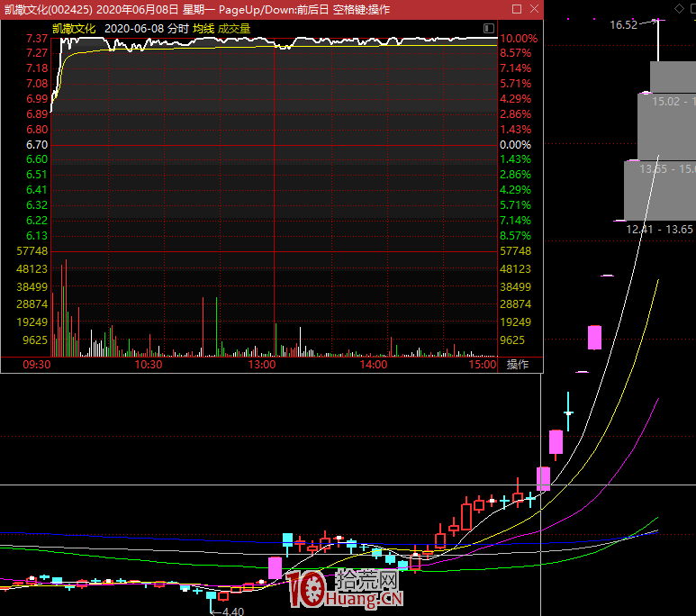The height and width of the screenshot is (616, 696).
Task: Click the 09:30 time axis label
Action: (x=36, y=365)
